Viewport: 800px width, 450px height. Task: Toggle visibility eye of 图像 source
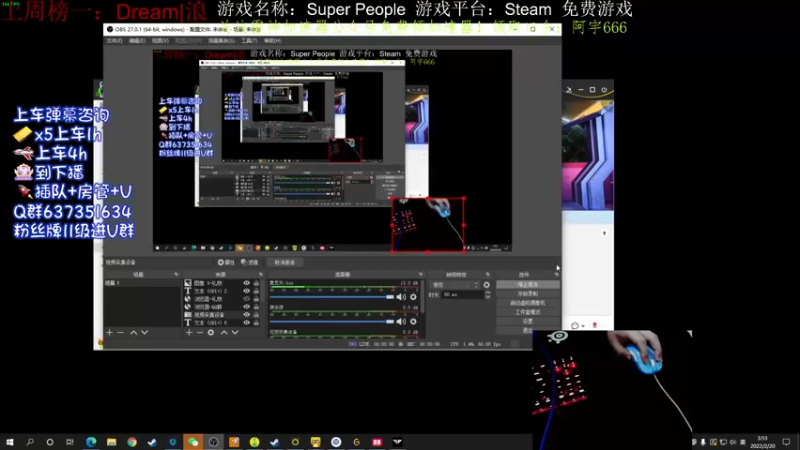click(x=246, y=283)
